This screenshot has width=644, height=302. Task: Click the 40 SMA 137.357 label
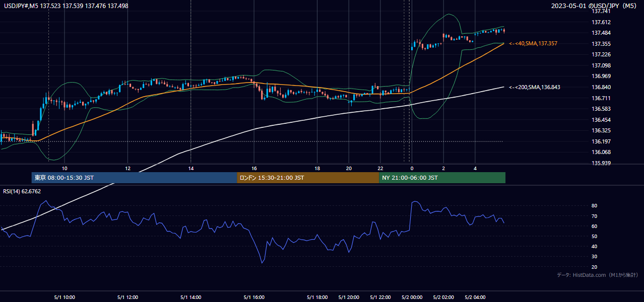pyautogui.click(x=533, y=44)
